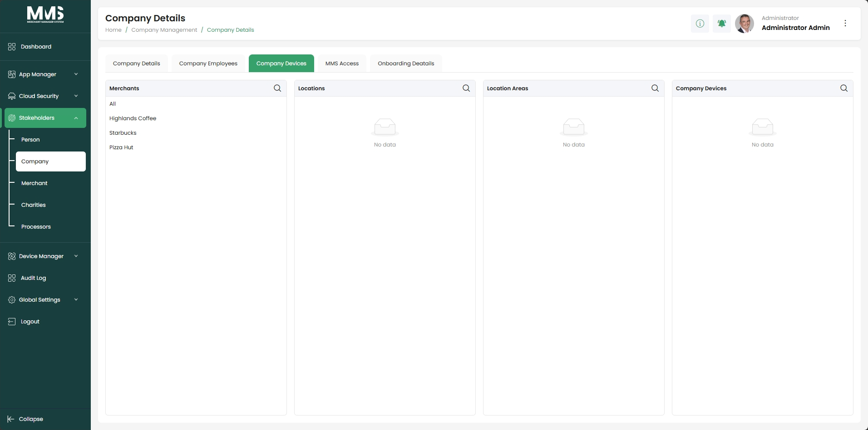Select All in the Merchants list
The height and width of the screenshot is (430, 868).
[196, 104]
